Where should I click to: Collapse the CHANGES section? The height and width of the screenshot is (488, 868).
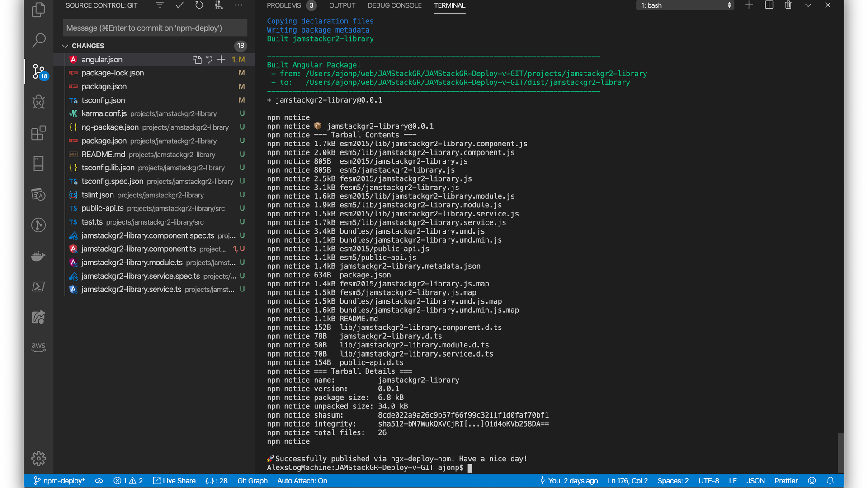[65, 46]
